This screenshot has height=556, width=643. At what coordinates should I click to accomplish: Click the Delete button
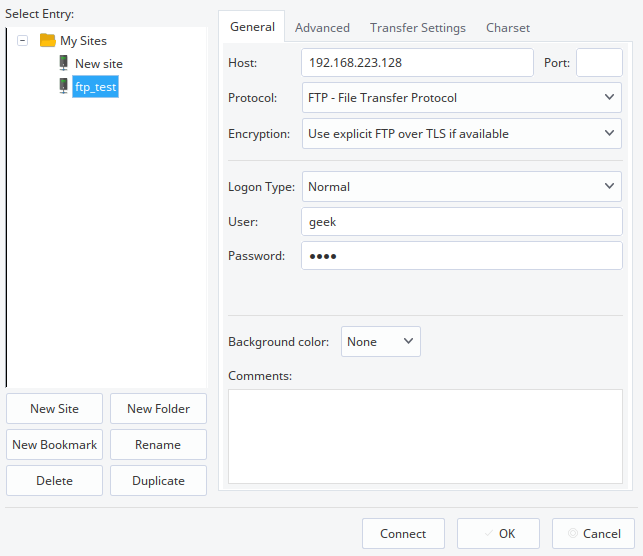pos(55,481)
